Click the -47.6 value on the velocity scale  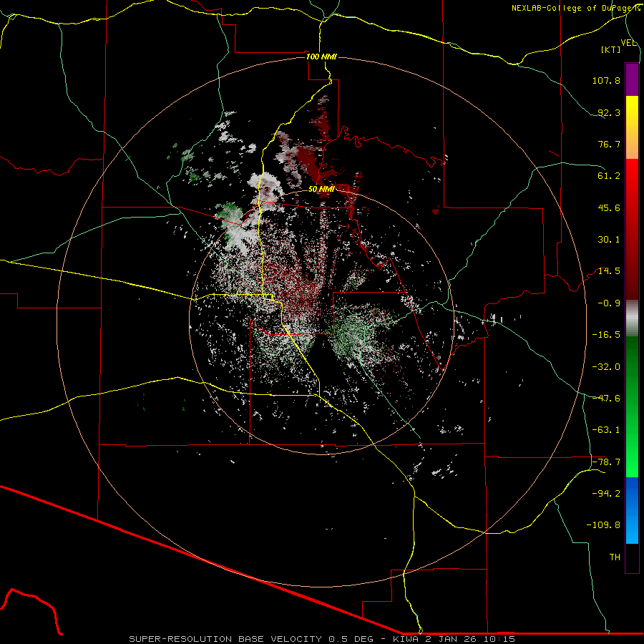606,399
